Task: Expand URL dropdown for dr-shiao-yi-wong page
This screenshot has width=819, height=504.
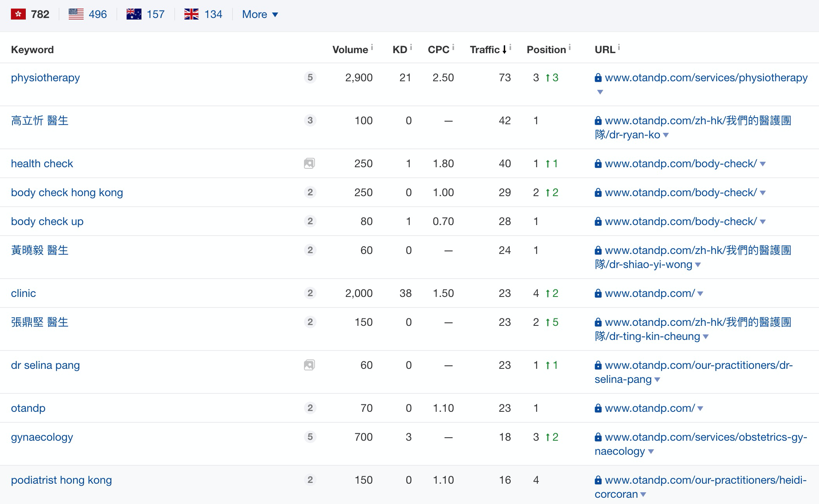Action: (698, 265)
